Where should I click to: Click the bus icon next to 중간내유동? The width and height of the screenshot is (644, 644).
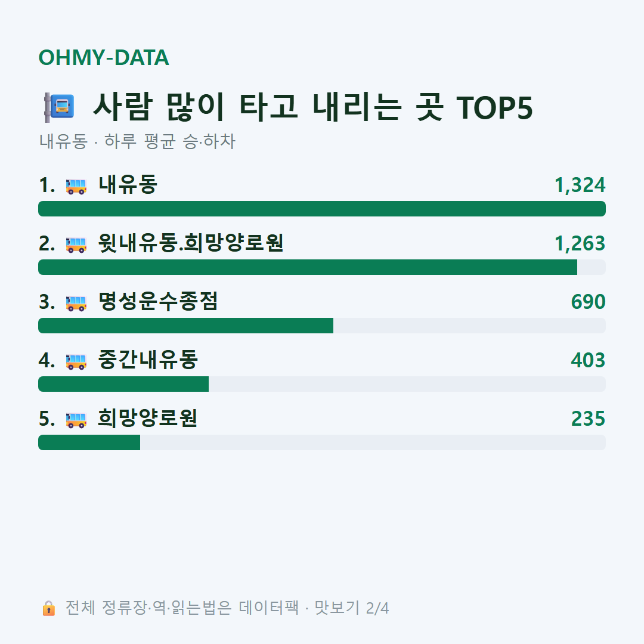tap(76, 361)
